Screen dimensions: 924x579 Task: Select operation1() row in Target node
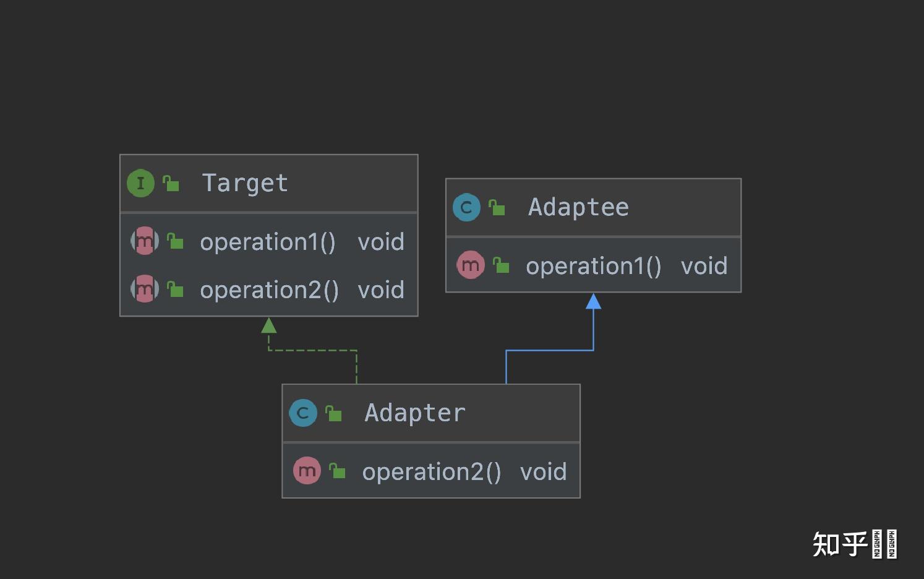269,241
